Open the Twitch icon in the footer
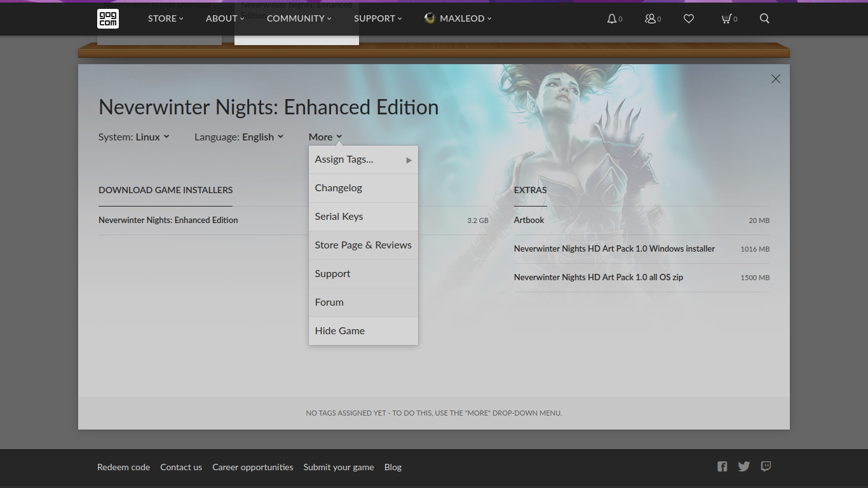Screen dimensions: 868x488 (x=766, y=466)
